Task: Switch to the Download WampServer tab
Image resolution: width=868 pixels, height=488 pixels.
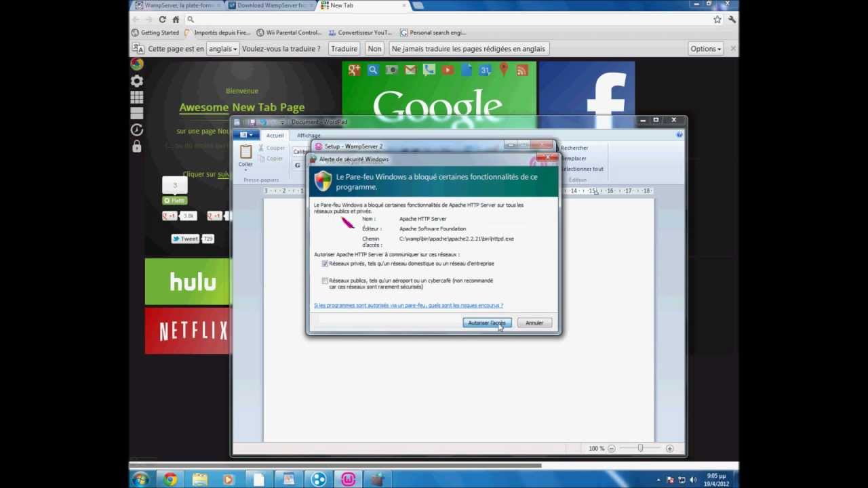Action: (270, 5)
